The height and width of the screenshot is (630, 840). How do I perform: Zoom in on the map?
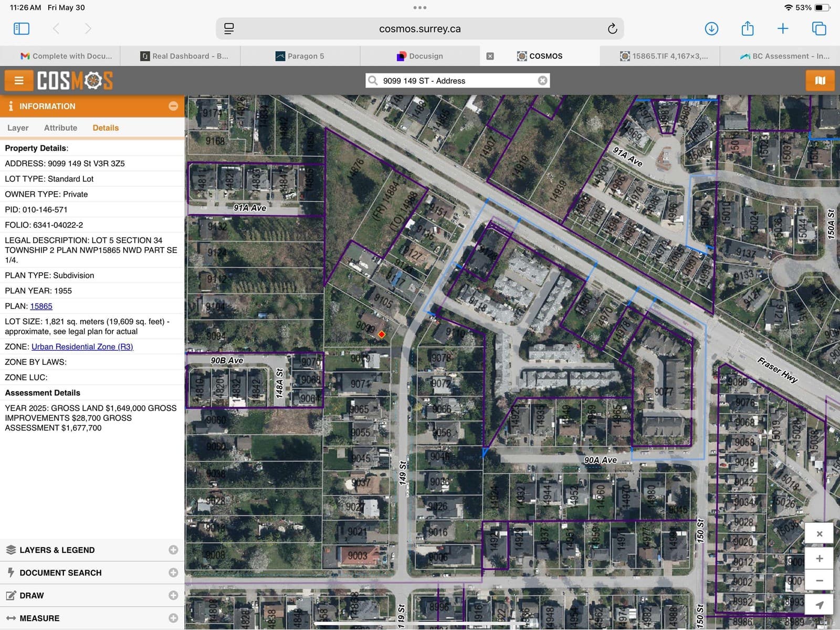tap(819, 559)
